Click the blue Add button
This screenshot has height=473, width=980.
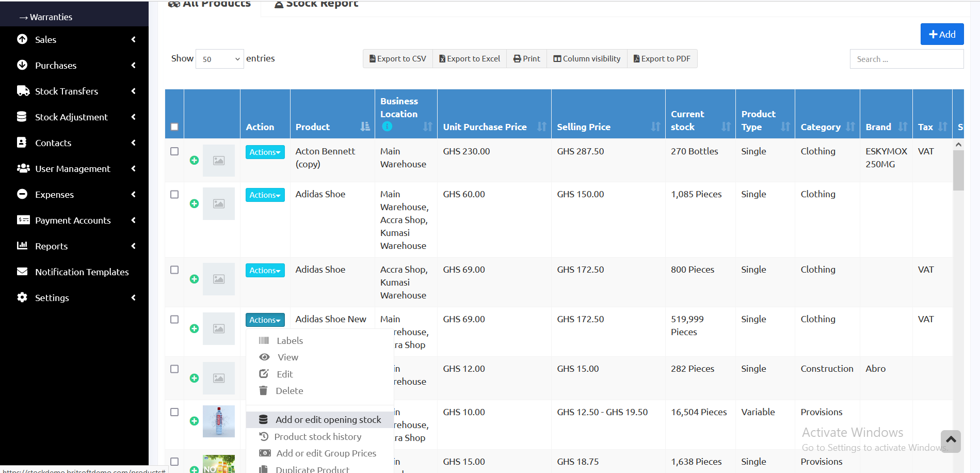pyautogui.click(x=942, y=34)
